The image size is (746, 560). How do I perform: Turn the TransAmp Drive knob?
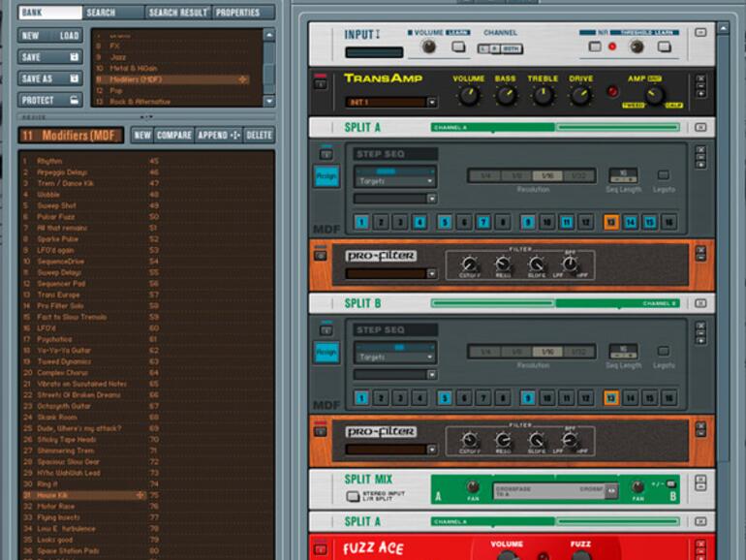[x=580, y=95]
